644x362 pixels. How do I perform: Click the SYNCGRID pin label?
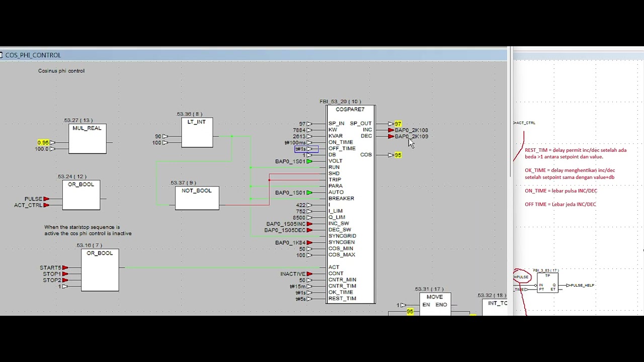tap(342, 236)
